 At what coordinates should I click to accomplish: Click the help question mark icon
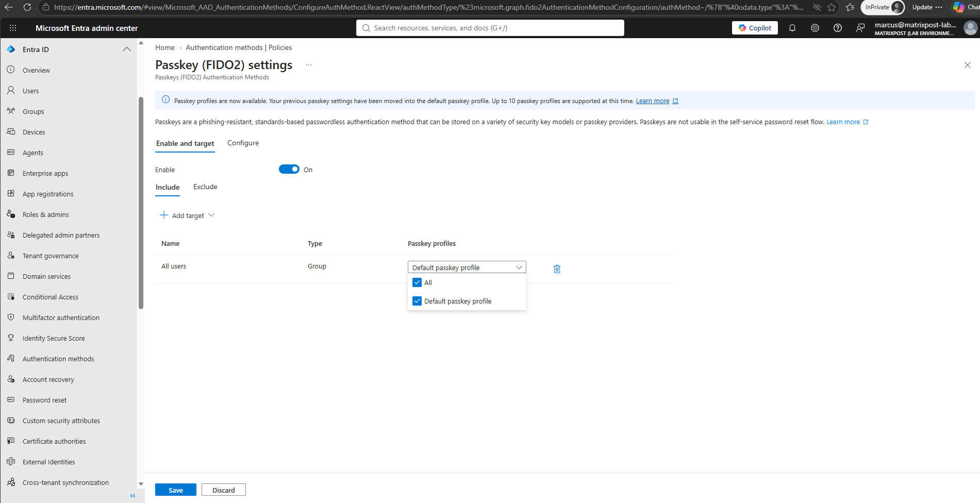(838, 28)
